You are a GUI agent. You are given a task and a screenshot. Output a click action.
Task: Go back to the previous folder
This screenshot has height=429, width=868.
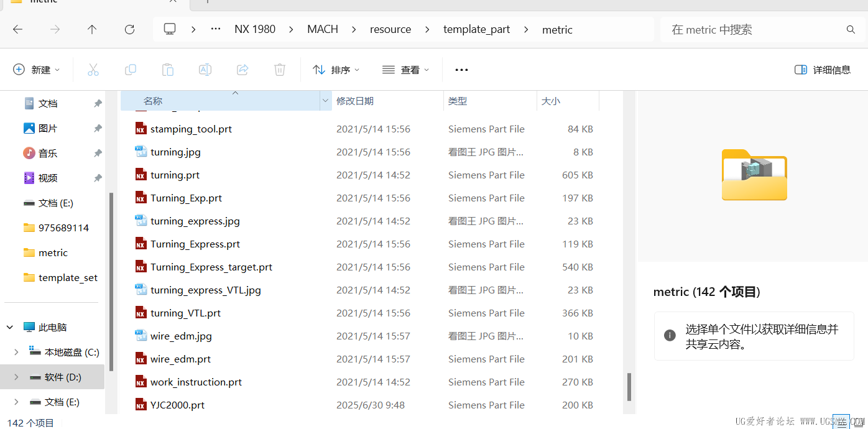(x=17, y=29)
